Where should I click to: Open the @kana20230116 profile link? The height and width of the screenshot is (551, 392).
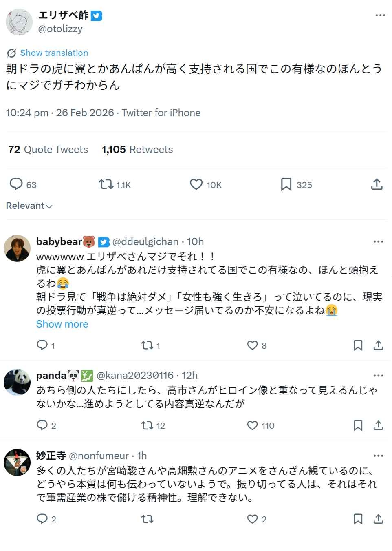point(135,375)
